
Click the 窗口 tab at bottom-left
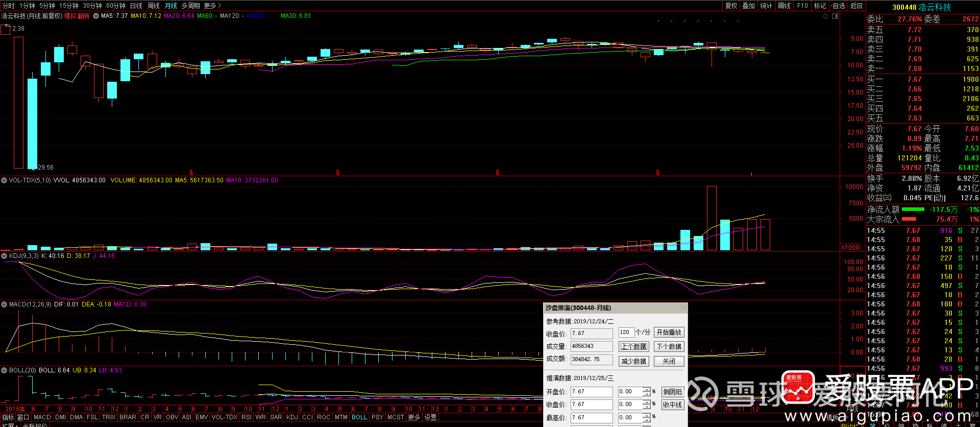coord(23,417)
